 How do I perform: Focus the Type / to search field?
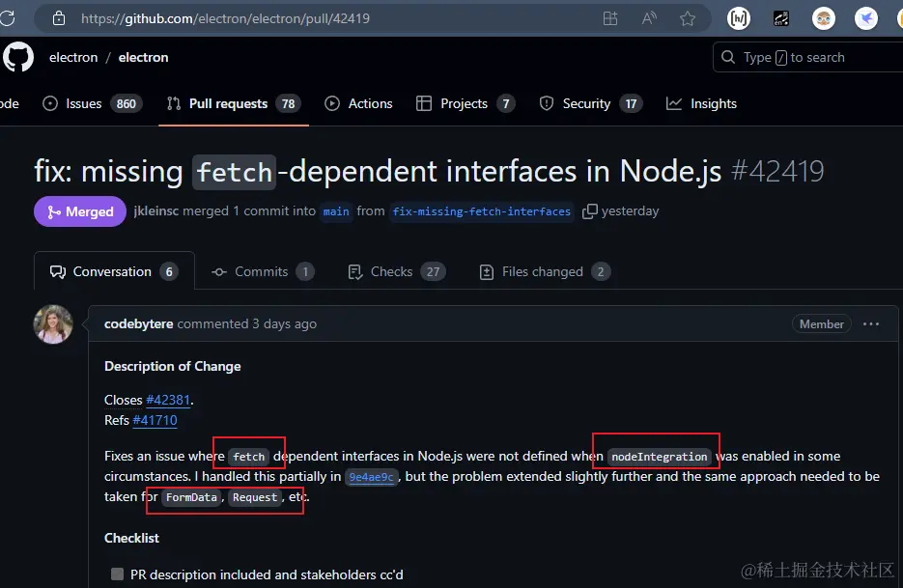[x=807, y=57]
